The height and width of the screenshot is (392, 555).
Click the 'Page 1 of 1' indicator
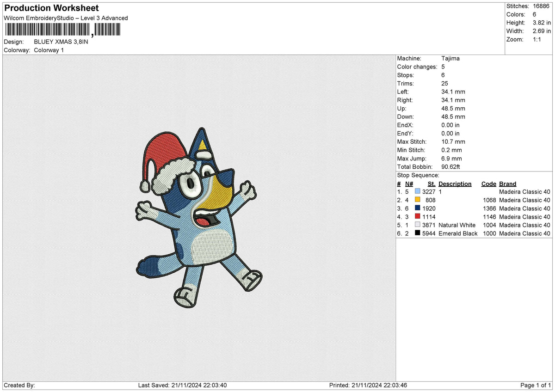pos(536,386)
